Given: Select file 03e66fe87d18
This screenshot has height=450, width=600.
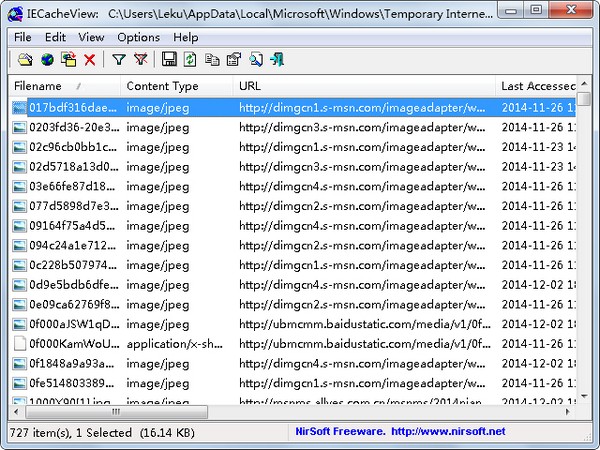Looking at the screenshot, I should (72, 186).
